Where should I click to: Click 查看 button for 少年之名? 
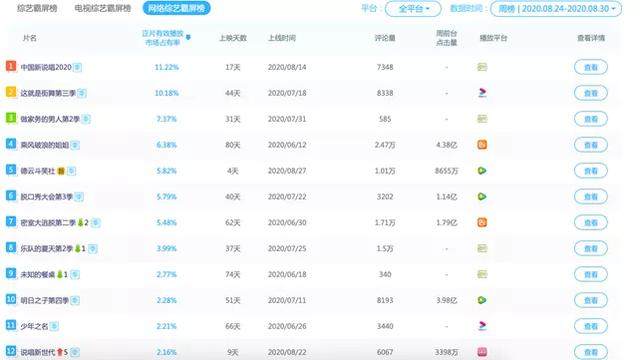[591, 326]
